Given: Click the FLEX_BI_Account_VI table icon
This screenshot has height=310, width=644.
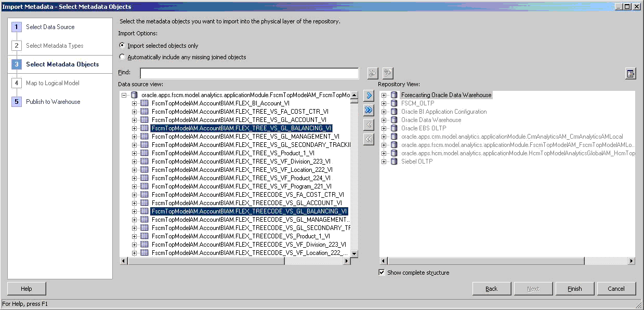Looking at the screenshot, I should click(144, 103).
